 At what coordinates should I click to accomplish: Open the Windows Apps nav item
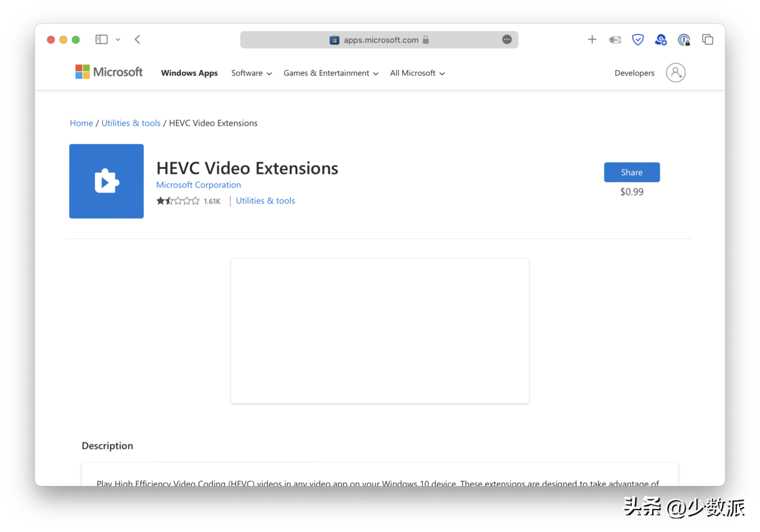point(189,73)
